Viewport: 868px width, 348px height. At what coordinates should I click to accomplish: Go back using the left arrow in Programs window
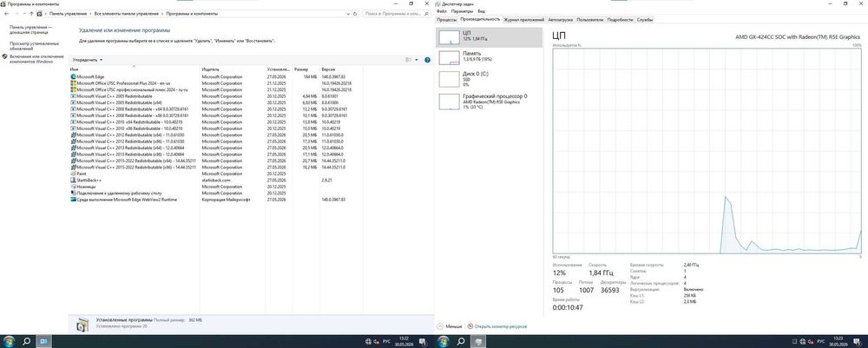[6, 13]
